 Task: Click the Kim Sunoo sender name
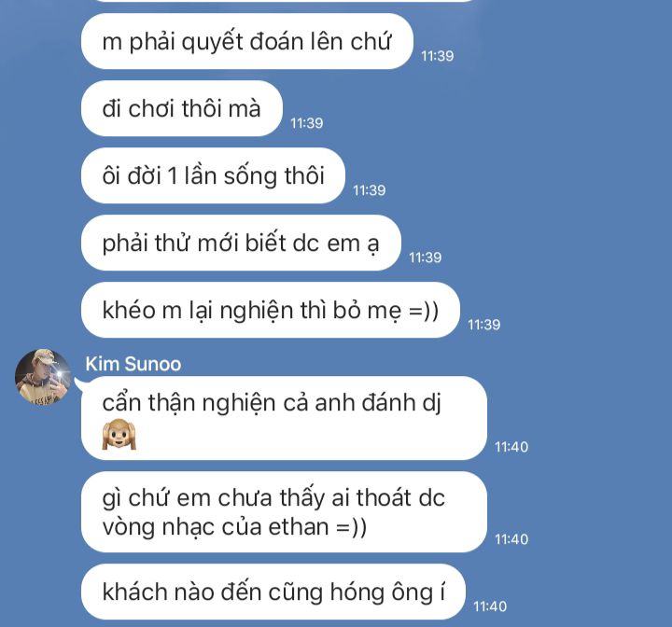(133, 364)
